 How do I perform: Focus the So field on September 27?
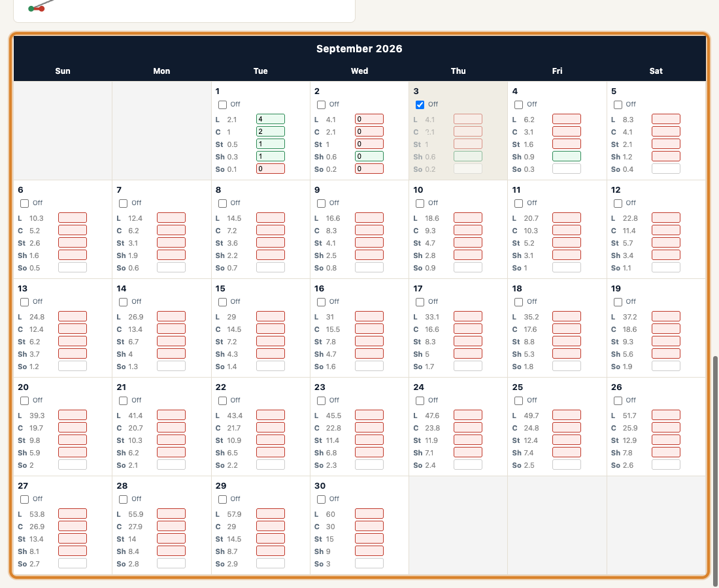coord(73,563)
